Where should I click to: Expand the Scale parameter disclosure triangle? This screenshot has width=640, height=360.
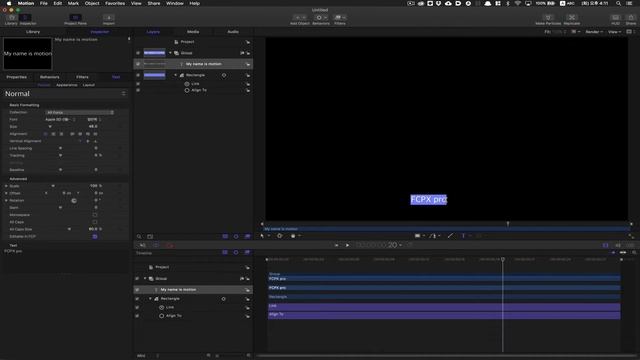click(x=6, y=186)
